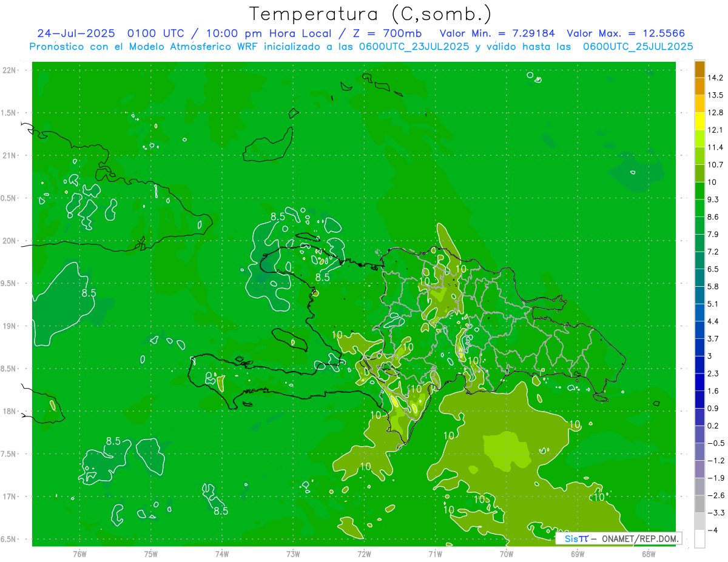
Task: Click the colorbar swatch between 11.4 and 12.1
Action: pyautogui.click(x=699, y=138)
